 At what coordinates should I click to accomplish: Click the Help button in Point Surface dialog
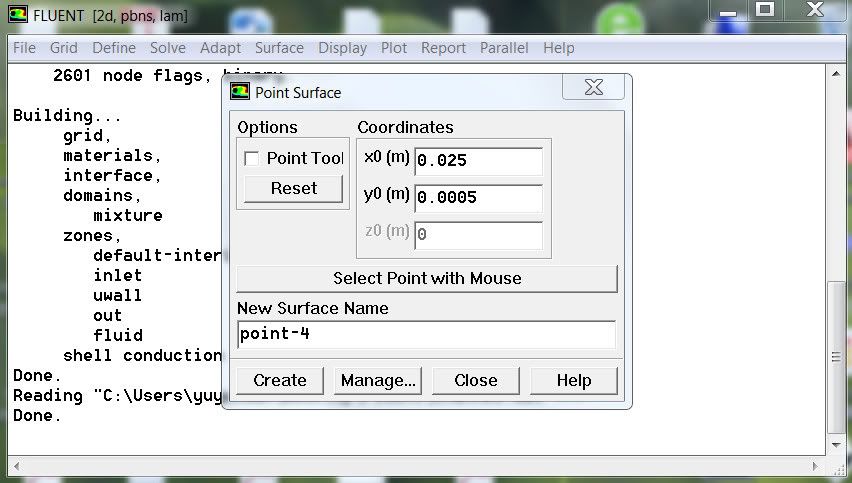click(573, 380)
